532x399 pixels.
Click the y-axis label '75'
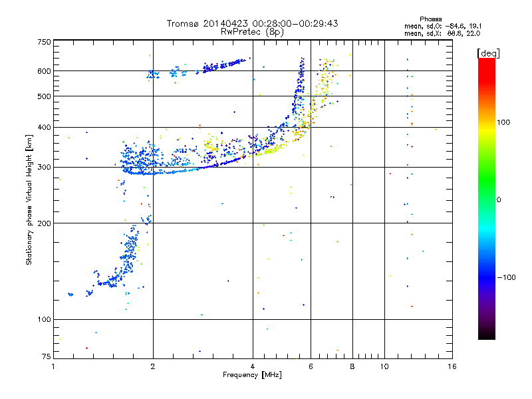click(47, 356)
